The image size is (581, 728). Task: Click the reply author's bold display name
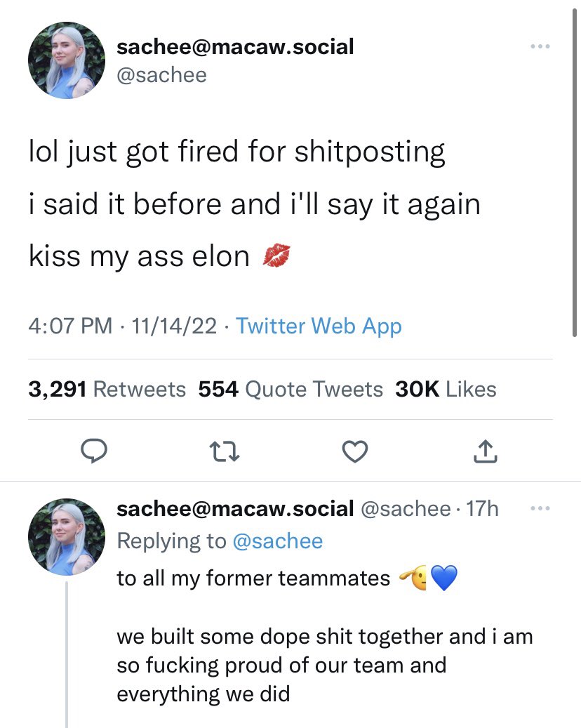point(235,509)
